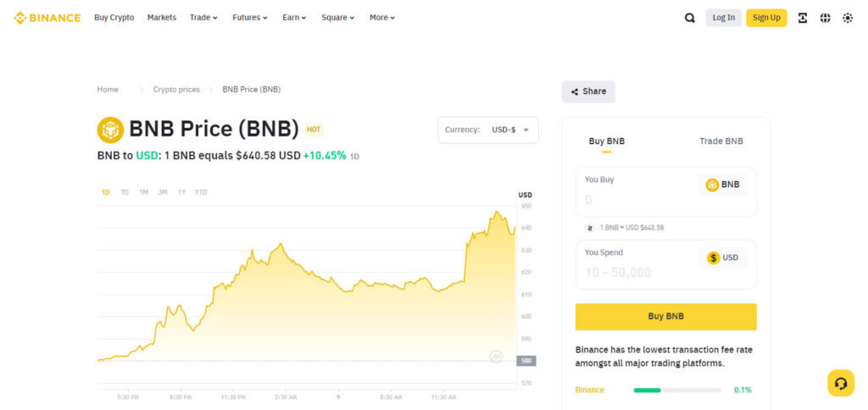
Task: Click the +10.45% change text
Action: (325, 156)
